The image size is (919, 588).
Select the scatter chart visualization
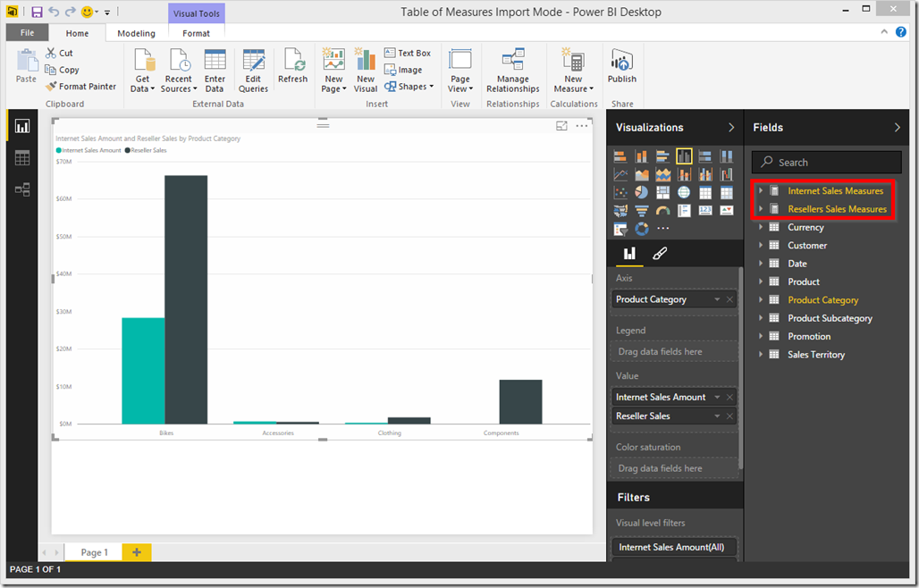(620, 193)
